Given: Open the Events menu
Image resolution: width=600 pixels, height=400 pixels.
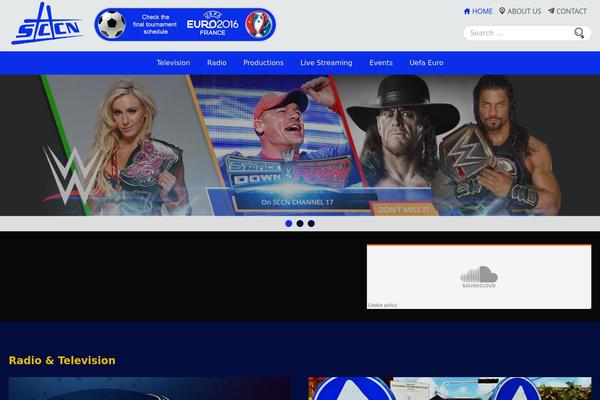Looking at the screenshot, I should tap(381, 63).
